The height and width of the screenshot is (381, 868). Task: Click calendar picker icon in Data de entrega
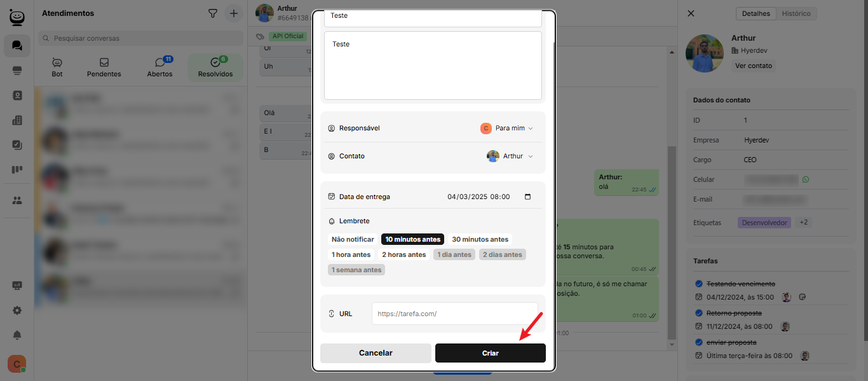click(527, 197)
